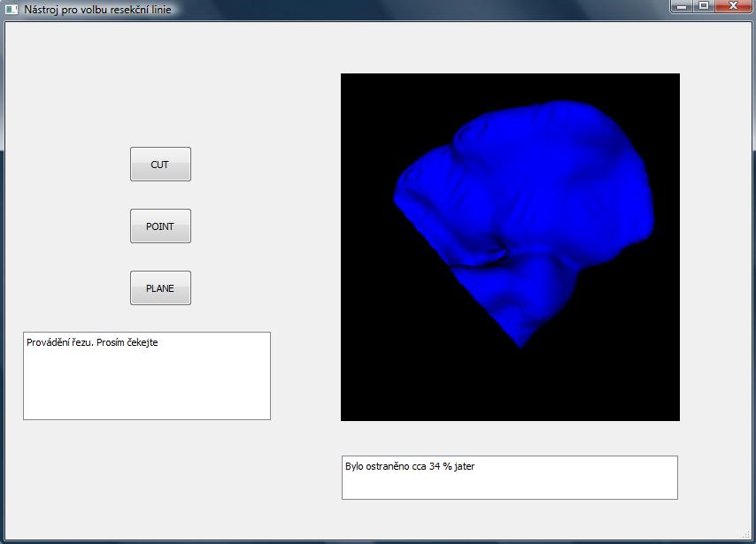Click the "Provádění řezu. Prosím čekejte" message box
This screenshot has width=756, height=544.
pyautogui.click(x=147, y=376)
